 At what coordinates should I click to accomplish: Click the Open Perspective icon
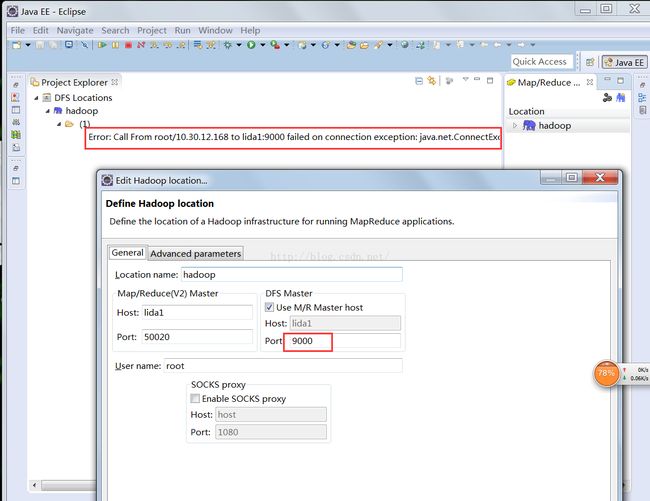590,62
